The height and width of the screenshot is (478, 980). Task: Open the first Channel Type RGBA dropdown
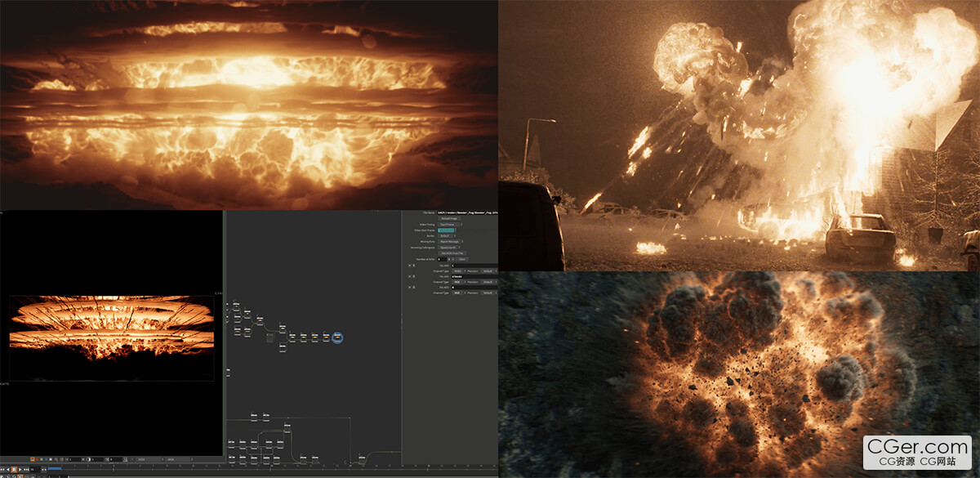coord(458,270)
